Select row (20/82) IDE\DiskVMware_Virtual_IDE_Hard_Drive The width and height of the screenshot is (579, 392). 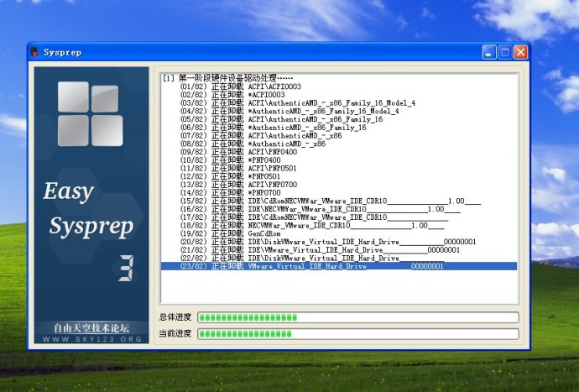339,242
